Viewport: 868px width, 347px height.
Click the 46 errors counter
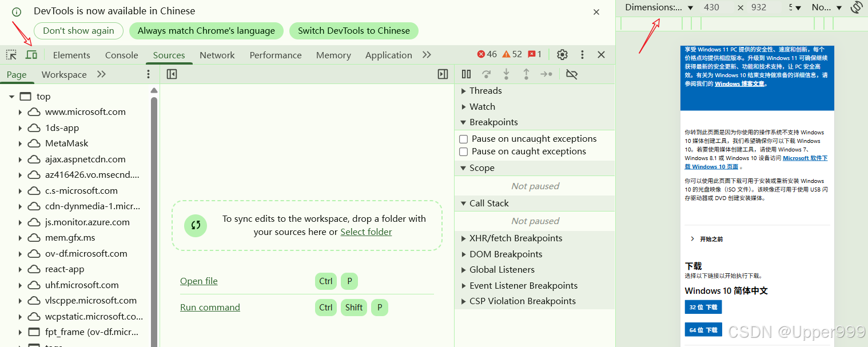(x=487, y=54)
